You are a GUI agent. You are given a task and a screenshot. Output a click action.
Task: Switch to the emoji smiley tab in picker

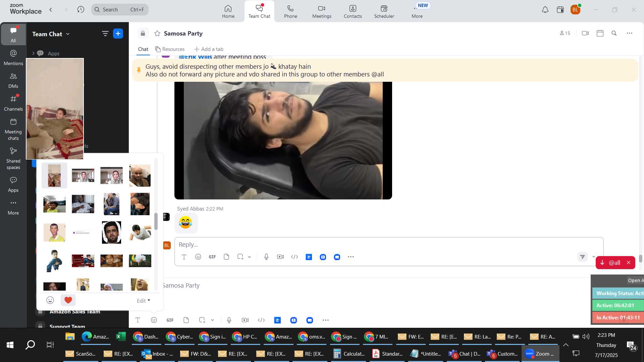pyautogui.click(x=50, y=300)
